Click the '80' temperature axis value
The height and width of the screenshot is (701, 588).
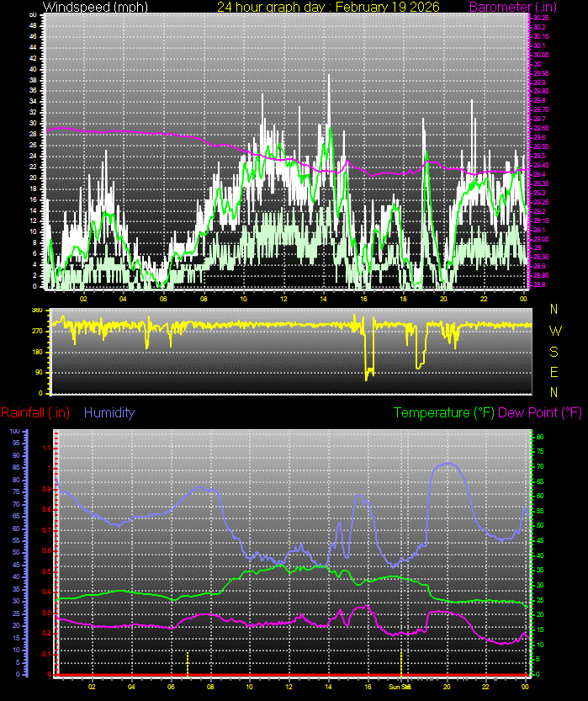pos(540,438)
